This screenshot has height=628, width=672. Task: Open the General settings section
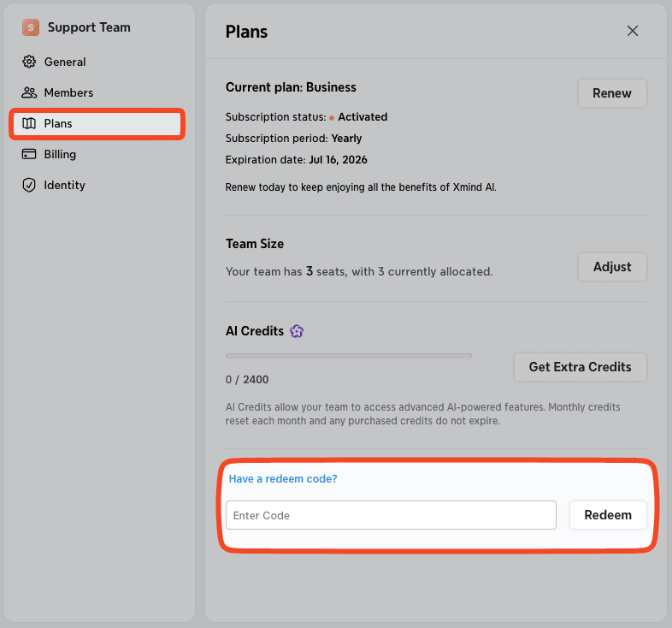(x=65, y=62)
